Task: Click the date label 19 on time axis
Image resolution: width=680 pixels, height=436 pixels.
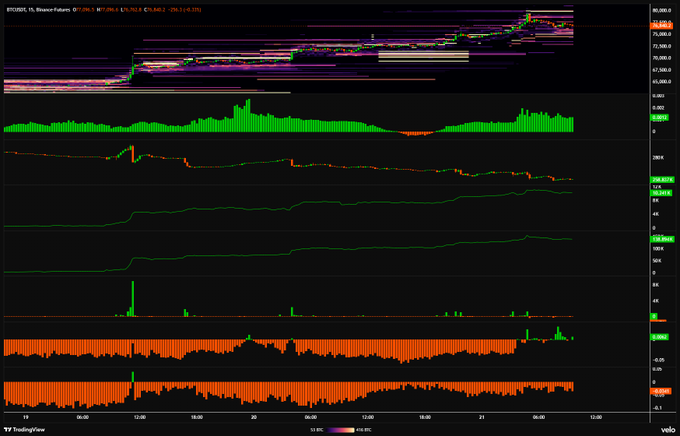Action: click(x=26, y=417)
